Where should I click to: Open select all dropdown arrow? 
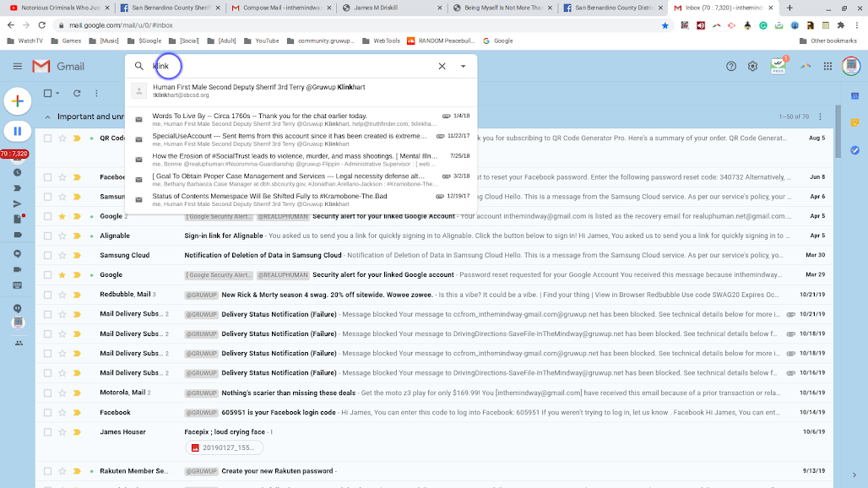point(57,94)
